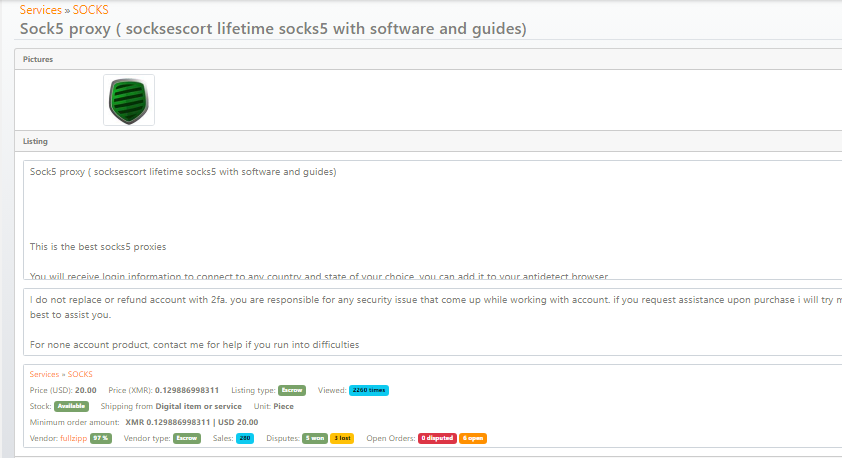Click the 97% vendor rating badge
The image size is (842, 458).
pos(100,438)
